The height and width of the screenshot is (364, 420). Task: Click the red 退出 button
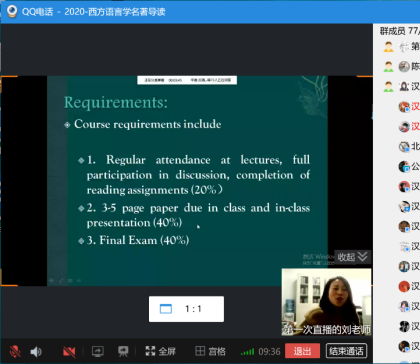[302, 351]
